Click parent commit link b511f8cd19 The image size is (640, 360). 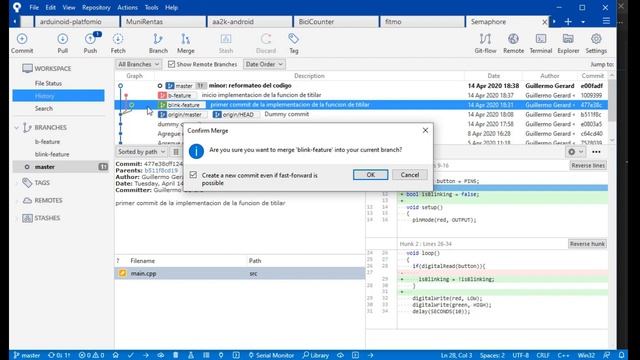coord(161,171)
